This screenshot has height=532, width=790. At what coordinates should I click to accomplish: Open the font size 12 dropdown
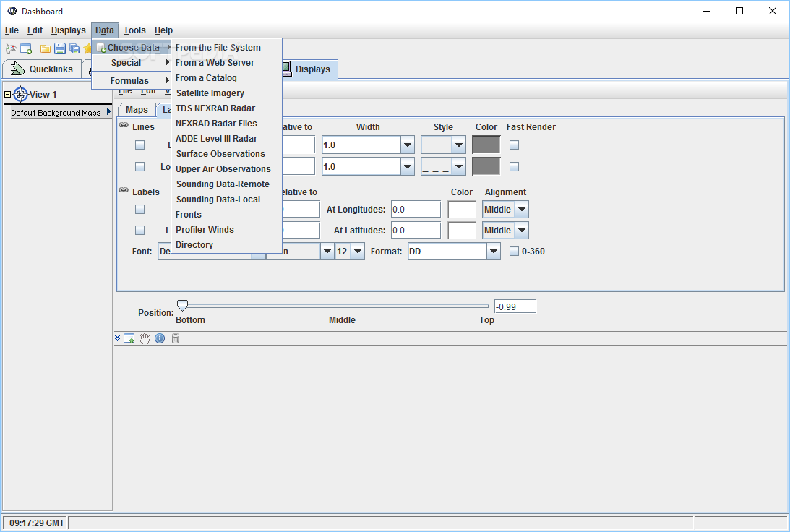[x=358, y=251]
